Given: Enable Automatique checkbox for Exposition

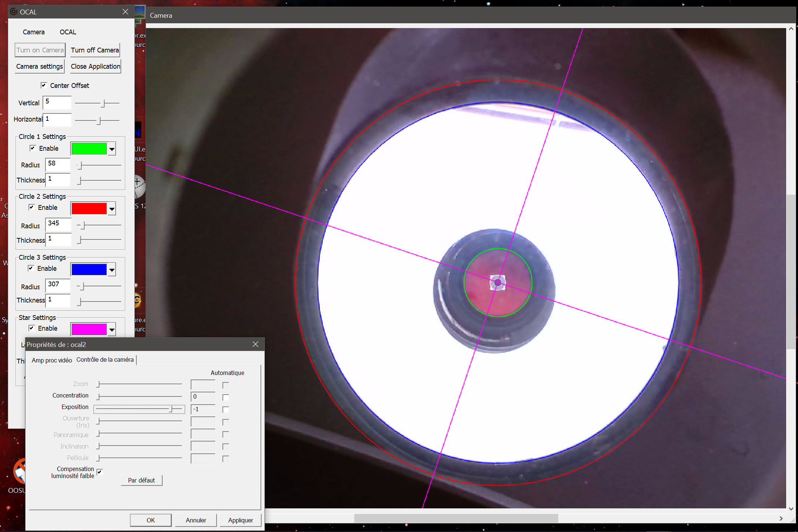Looking at the screenshot, I should pyautogui.click(x=226, y=410).
